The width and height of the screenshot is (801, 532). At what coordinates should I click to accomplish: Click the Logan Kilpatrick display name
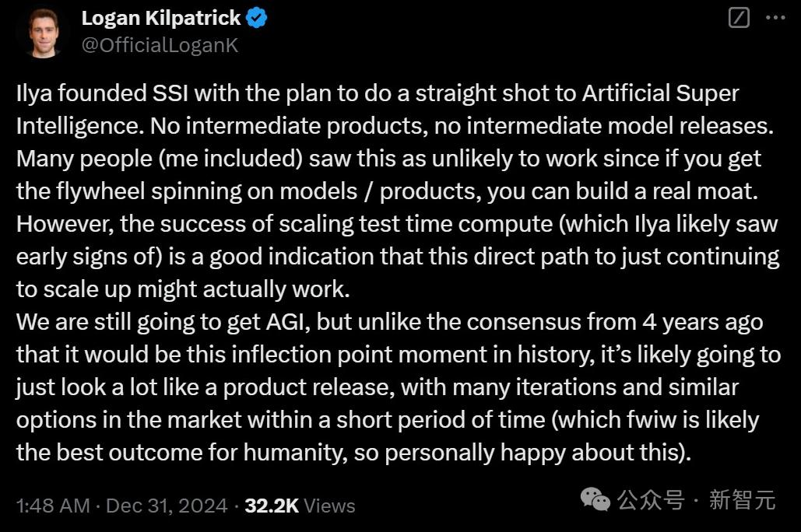[161, 19]
